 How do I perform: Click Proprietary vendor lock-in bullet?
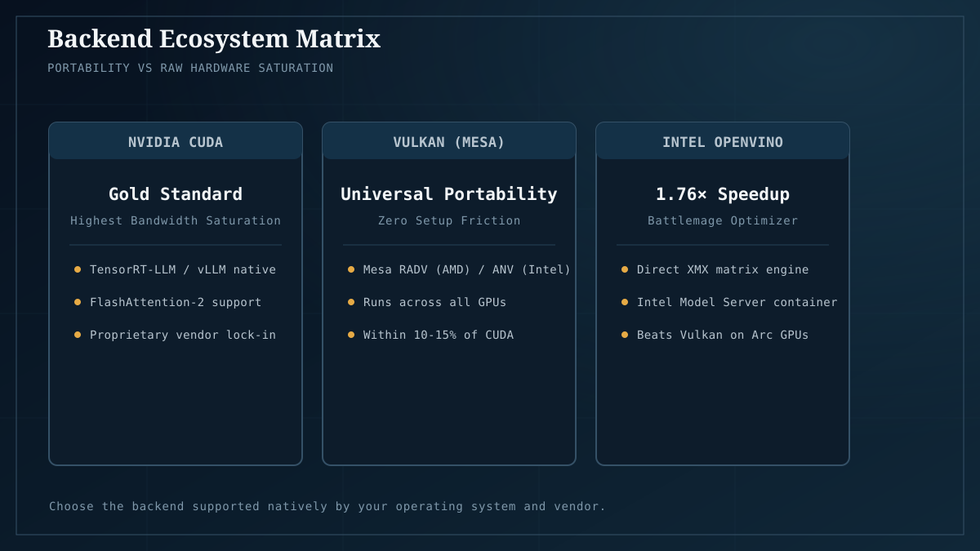176,335
